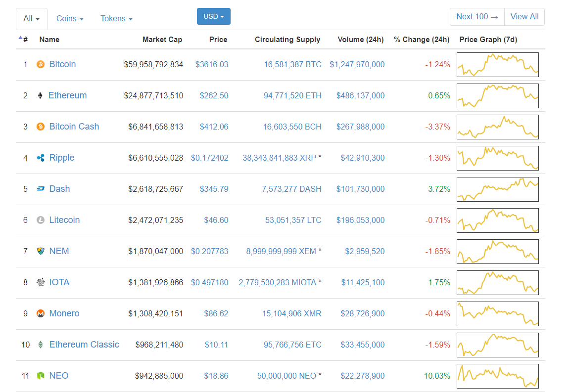Click NEM's 7d price graph
The width and height of the screenshot is (571, 392).
[x=498, y=252]
